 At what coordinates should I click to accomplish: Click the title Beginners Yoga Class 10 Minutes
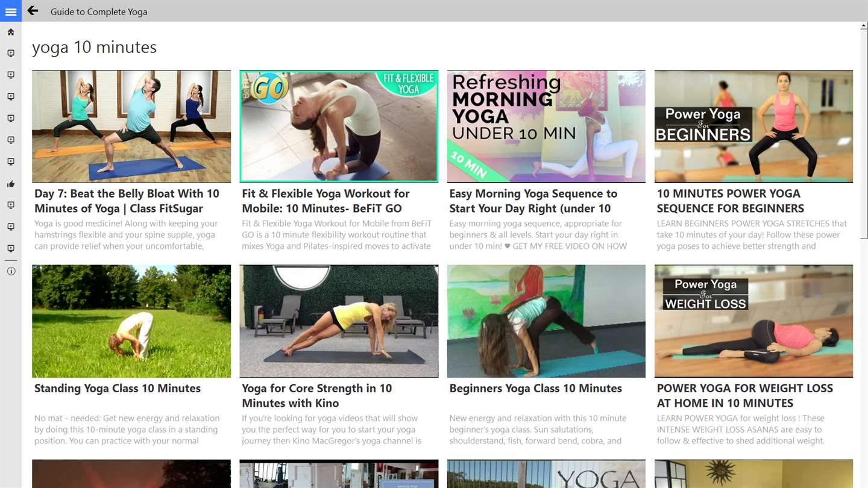click(536, 389)
